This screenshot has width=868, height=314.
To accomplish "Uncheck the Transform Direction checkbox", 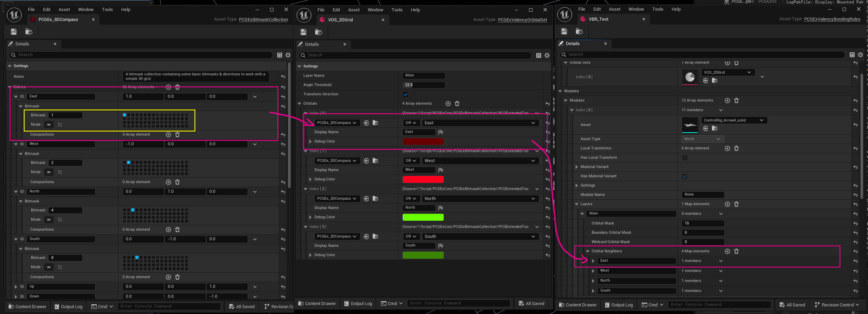I will pos(405,94).
